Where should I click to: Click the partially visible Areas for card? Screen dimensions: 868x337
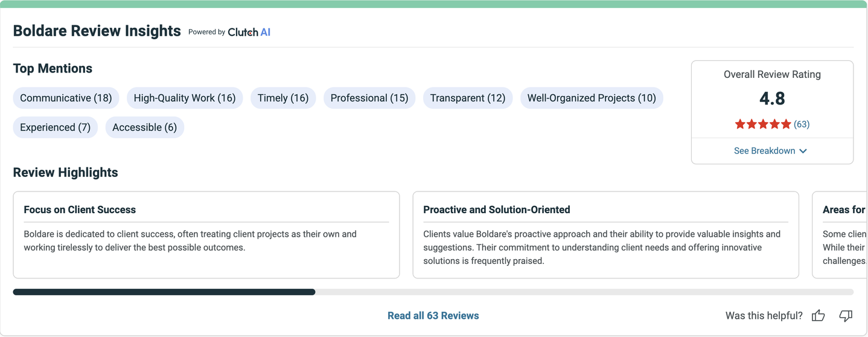pos(840,235)
